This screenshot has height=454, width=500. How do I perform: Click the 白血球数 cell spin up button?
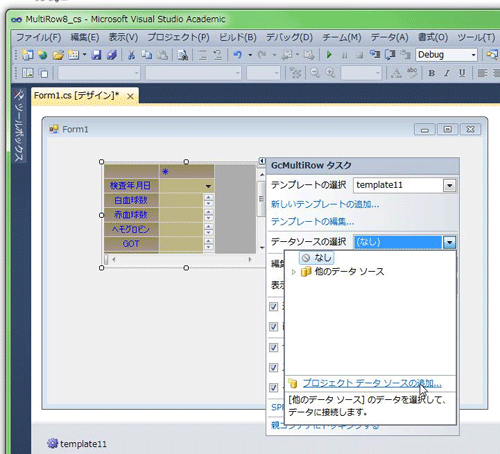(208, 197)
